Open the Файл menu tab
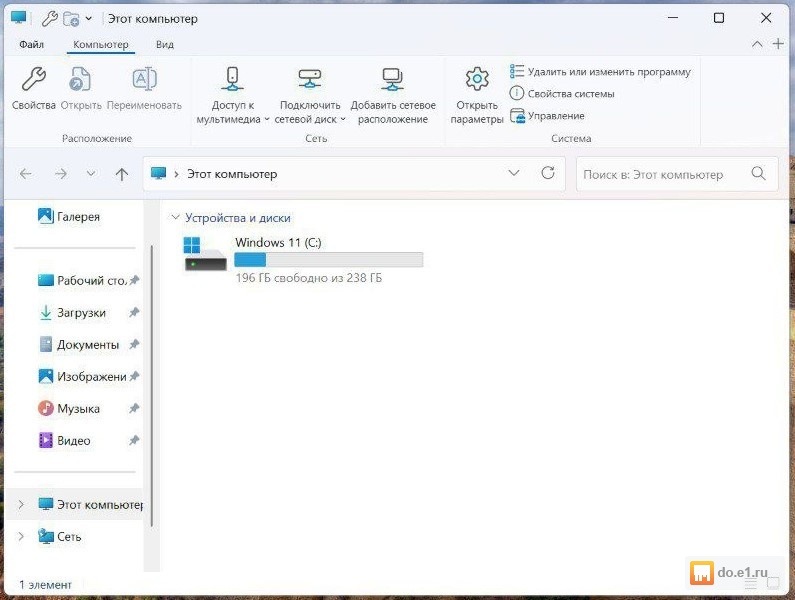795x600 pixels. click(x=31, y=45)
